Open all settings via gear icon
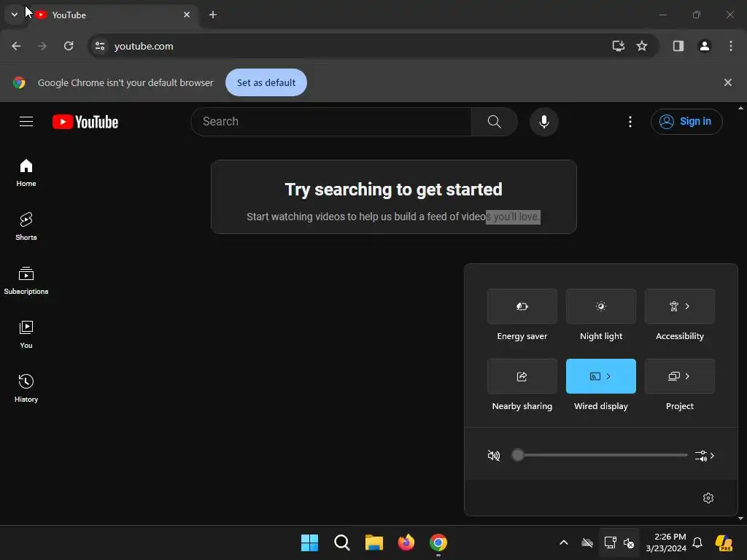This screenshot has width=747, height=560. coord(708,497)
